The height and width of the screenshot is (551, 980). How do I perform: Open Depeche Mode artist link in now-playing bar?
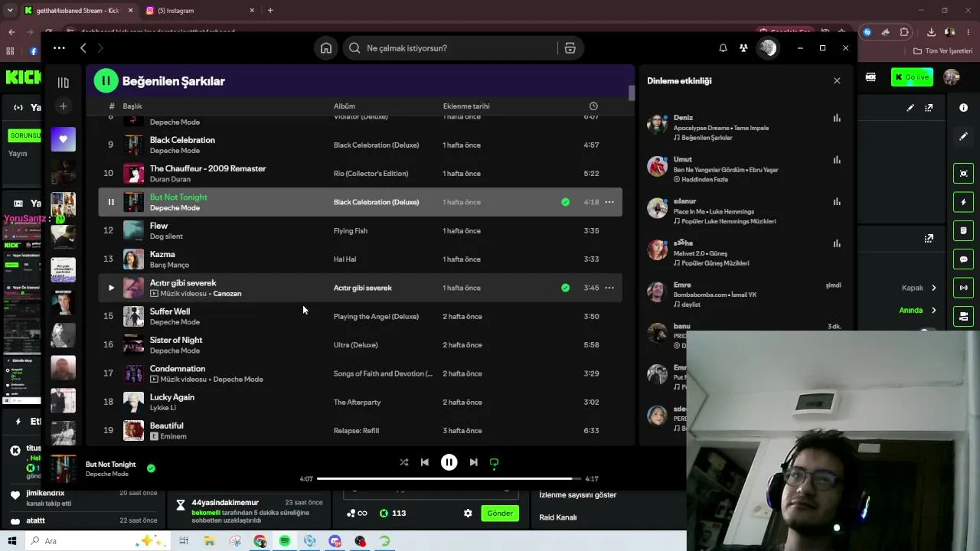107,474
